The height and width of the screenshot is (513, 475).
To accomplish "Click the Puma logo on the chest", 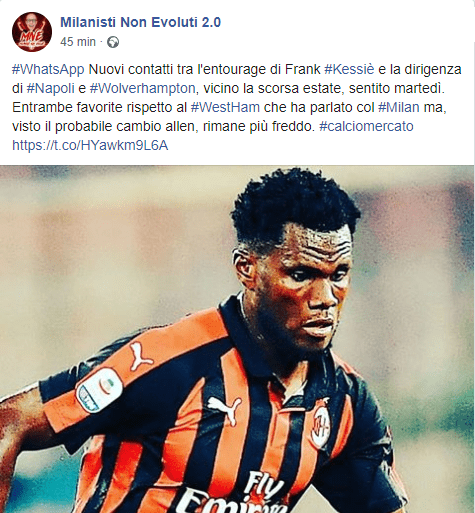I will (225, 409).
